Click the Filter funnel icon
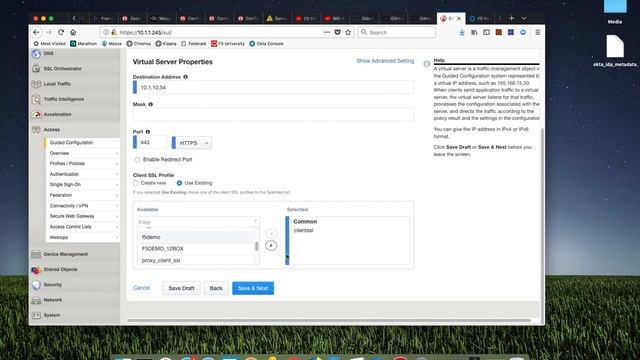The width and height of the screenshot is (640, 360). coord(256,222)
